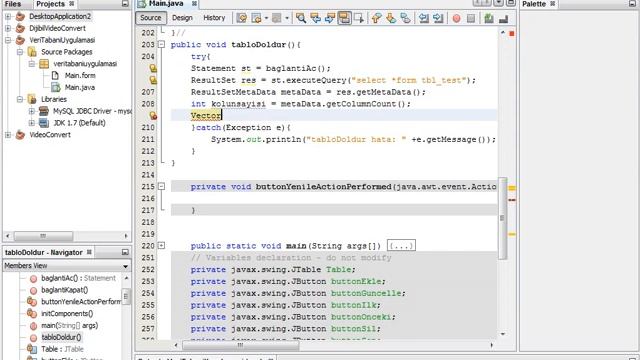Shift line right icon
Screen dimensions: 640x360
(x=438, y=18)
